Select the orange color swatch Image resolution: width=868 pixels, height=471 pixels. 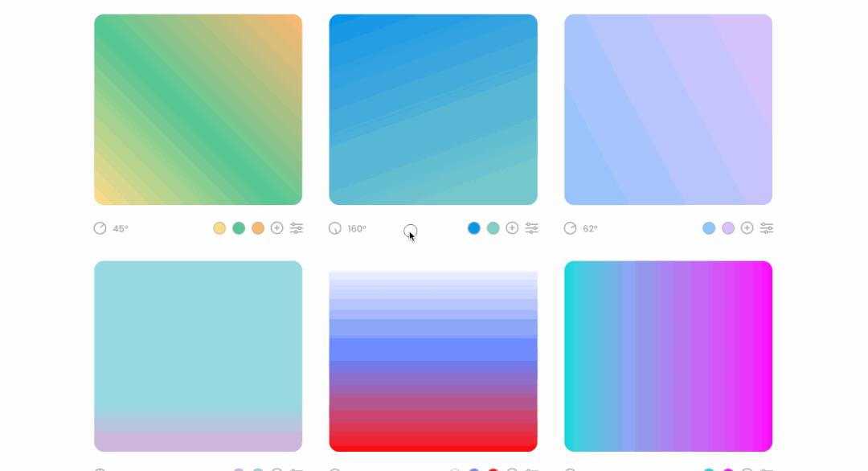coord(258,228)
